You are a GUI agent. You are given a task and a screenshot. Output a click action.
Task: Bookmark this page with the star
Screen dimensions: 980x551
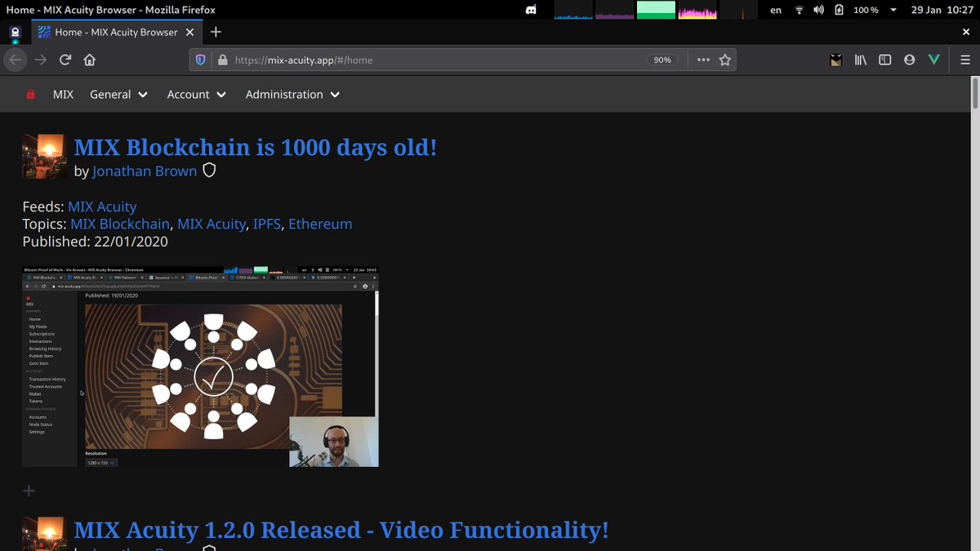pyautogui.click(x=724, y=60)
